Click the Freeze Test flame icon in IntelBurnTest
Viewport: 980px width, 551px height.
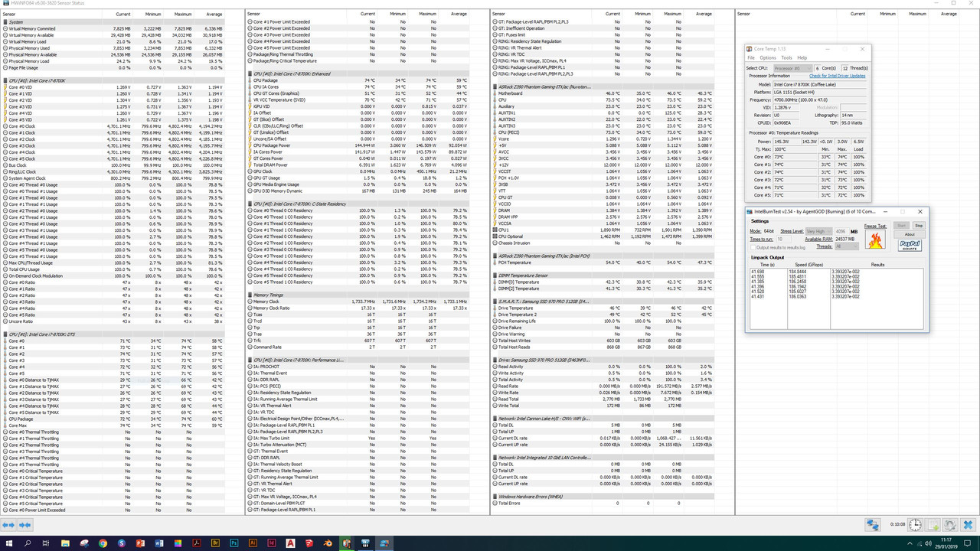point(875,239)
